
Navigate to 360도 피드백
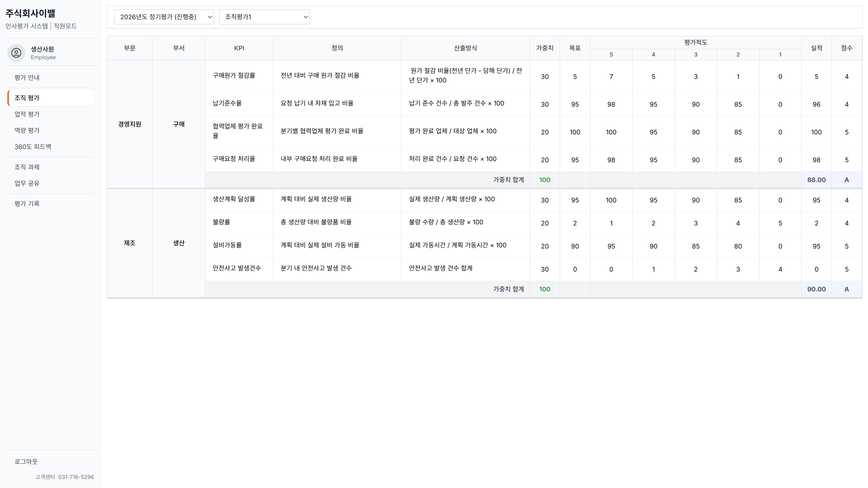tap(33, 146)
